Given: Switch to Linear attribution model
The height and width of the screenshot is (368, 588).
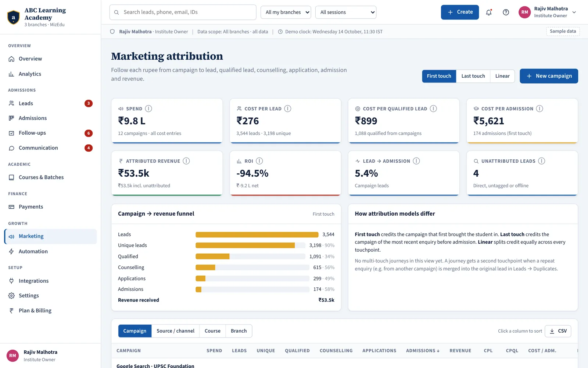Looking at the screenshot, I should 502,76.
